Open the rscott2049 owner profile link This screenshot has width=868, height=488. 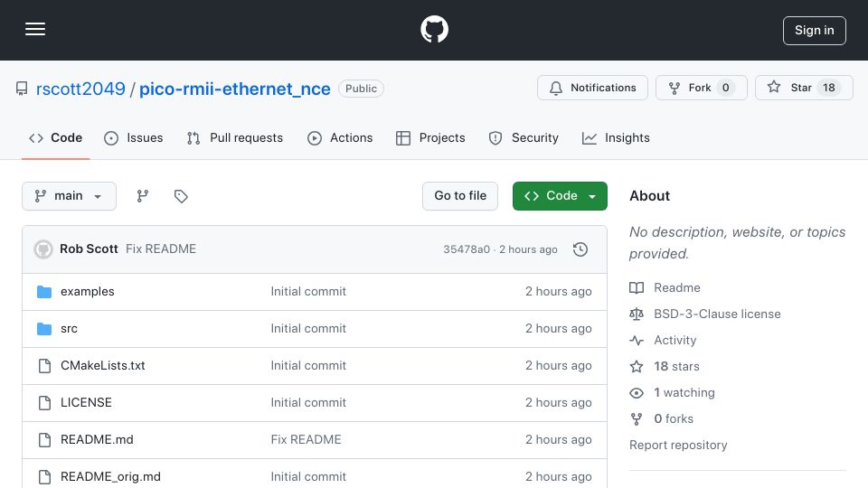pyautogui.click(x=80, y=89)
